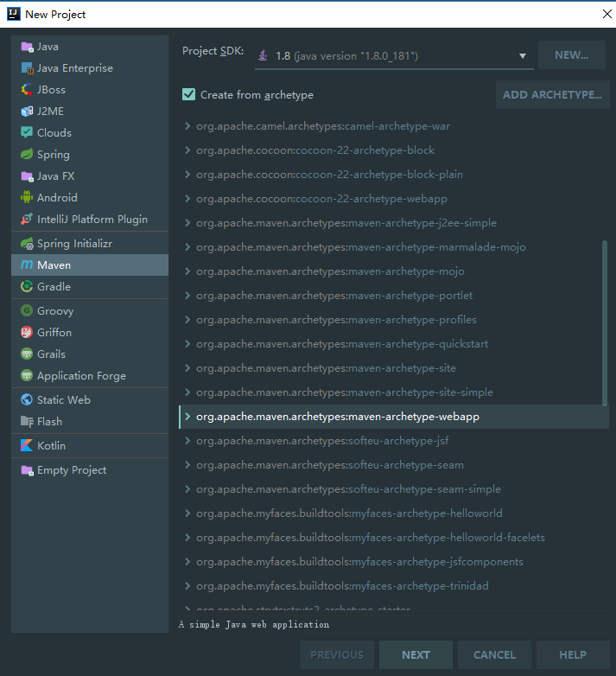Choose Spring Initializr label

(74, 244)
